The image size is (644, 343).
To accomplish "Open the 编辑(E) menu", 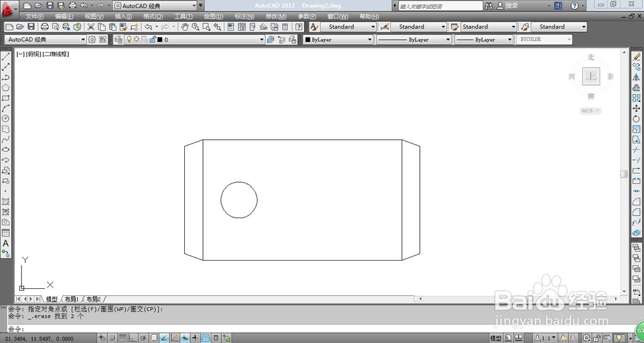I will coord(64,17).
